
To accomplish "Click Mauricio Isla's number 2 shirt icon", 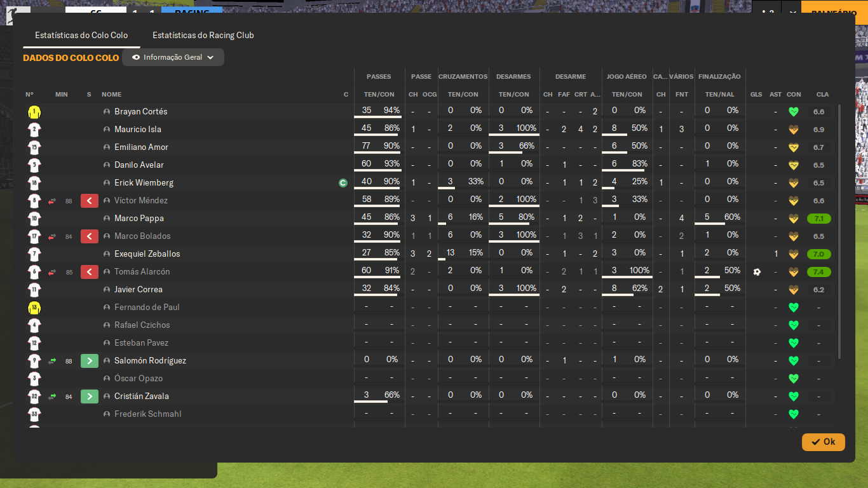I will pos(34,130).
